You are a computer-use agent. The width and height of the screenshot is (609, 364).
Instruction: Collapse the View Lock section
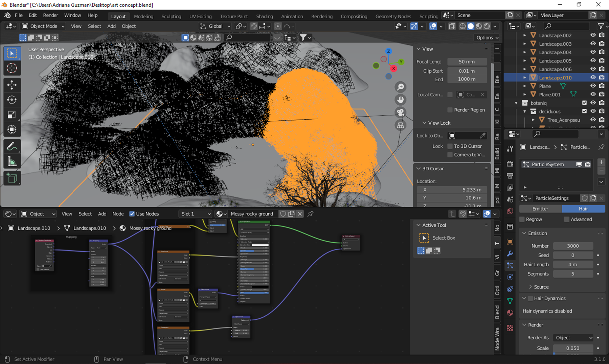click(x=424, y=123)
